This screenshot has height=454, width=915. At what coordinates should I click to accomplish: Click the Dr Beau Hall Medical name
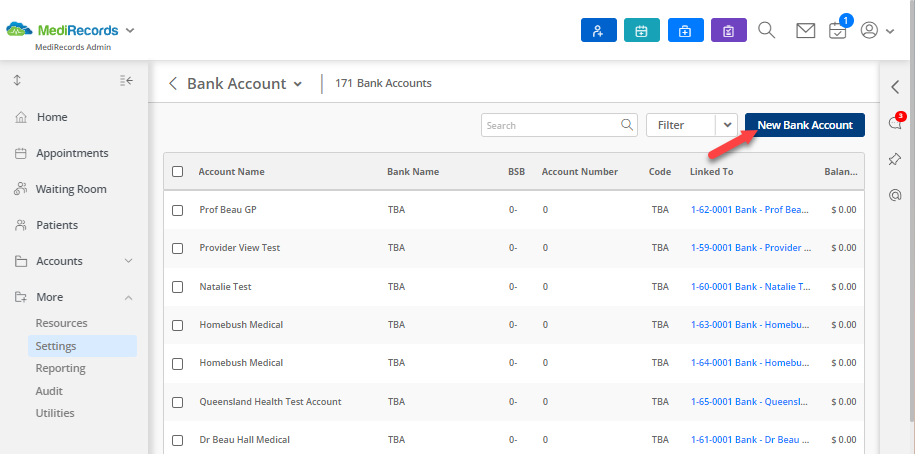245,439
